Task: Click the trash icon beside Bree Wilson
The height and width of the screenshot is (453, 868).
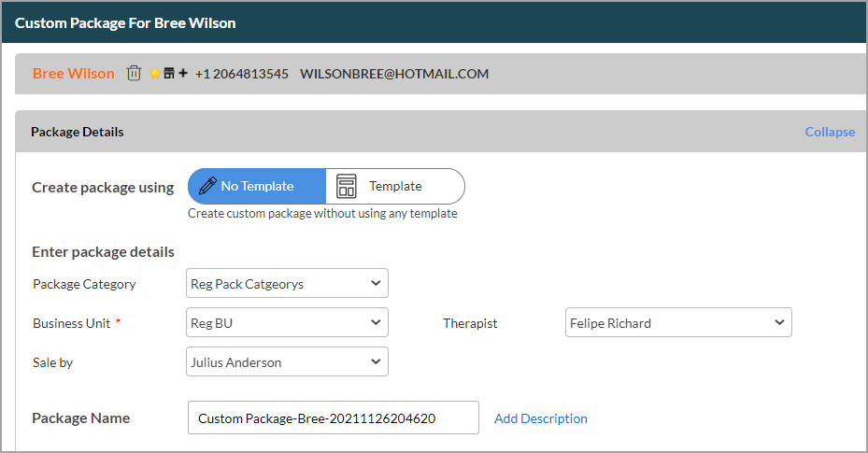Action: [x=134, y=73]
